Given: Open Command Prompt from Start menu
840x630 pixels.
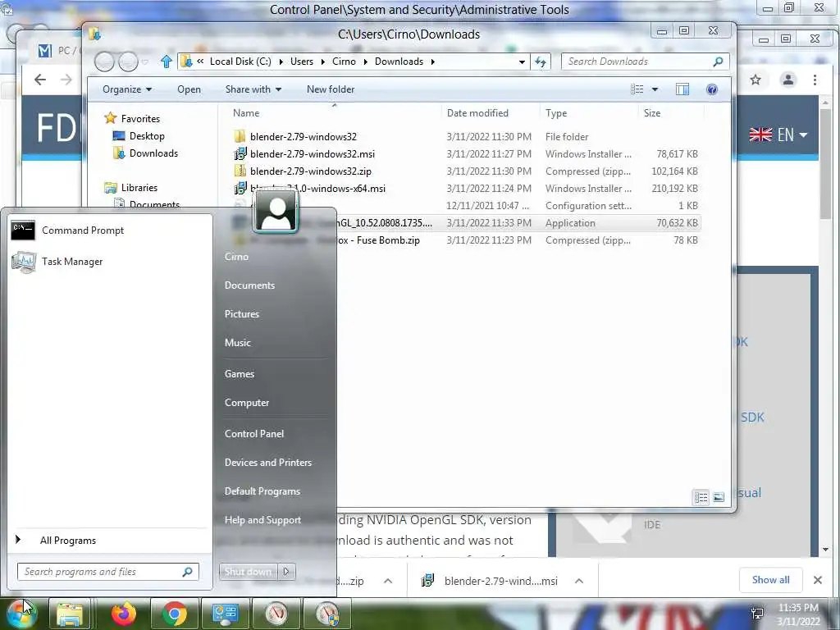Looking at the screenshot, I should pos(67,231).
